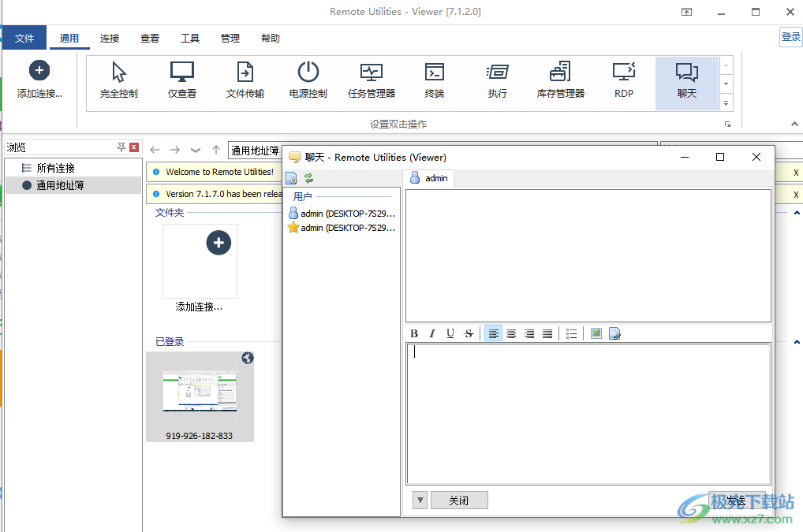This screenshot has height=532, width=803.
Task: Switch to the 工具 ribbon tab
Action: [x=190, y=38]
